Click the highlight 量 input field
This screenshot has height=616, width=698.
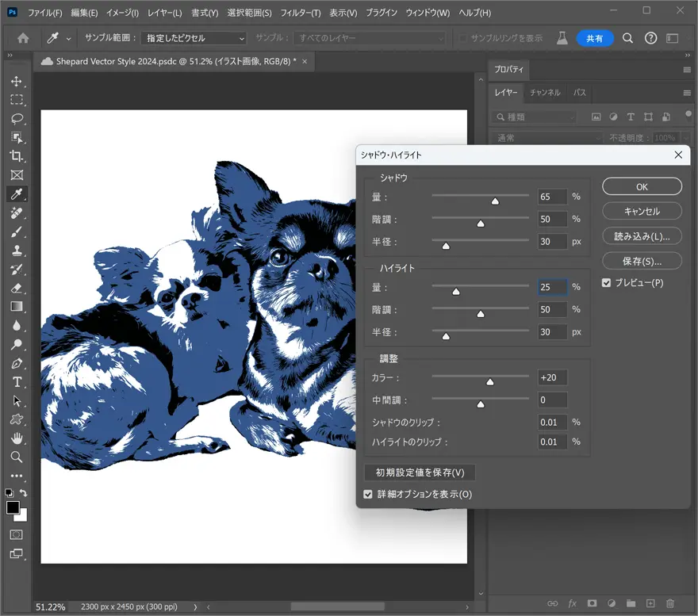click(x=552, y=287)
